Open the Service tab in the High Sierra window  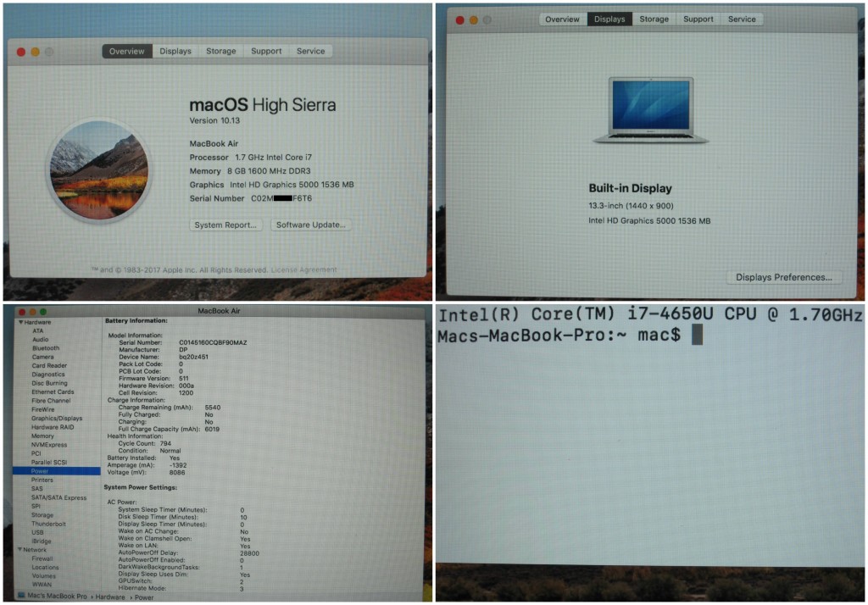310,51
